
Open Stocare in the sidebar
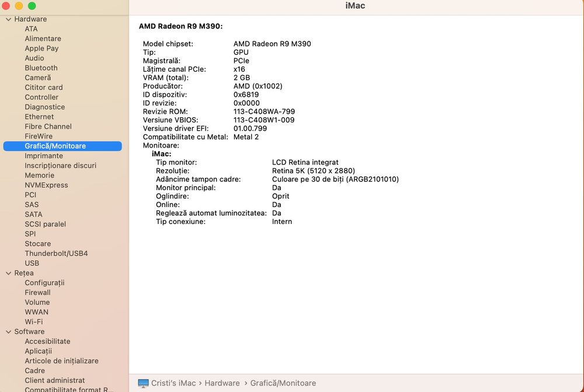coord(37,244)
